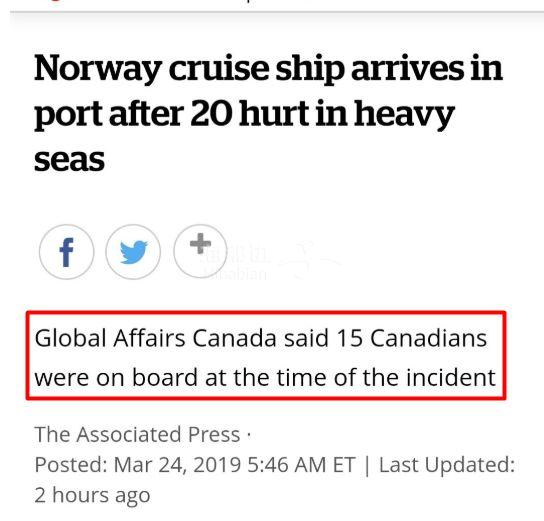544x521 pixels.
Task: Click the "Last Updated:" label
Action: pos(447,465)
